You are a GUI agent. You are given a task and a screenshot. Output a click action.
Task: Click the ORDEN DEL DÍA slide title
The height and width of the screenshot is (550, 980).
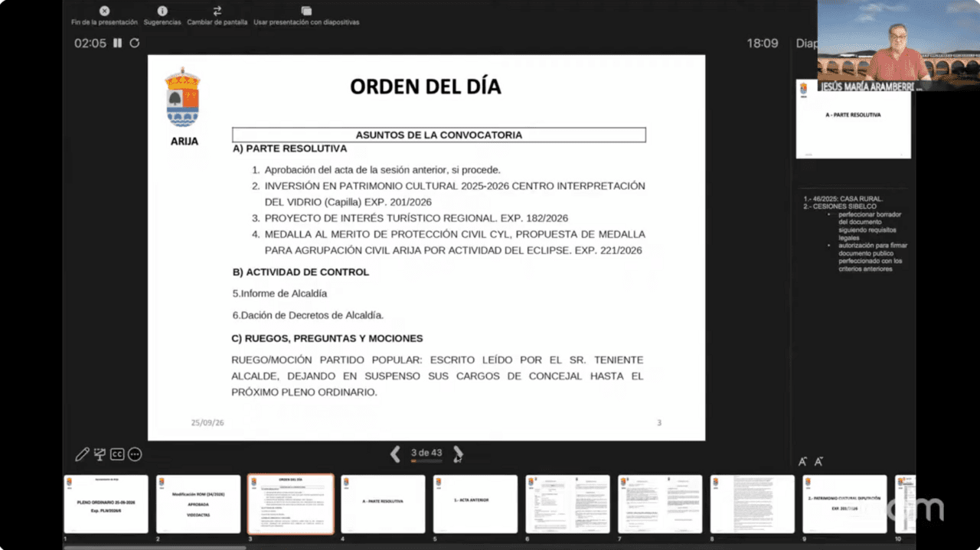click(x=426, y=86)
